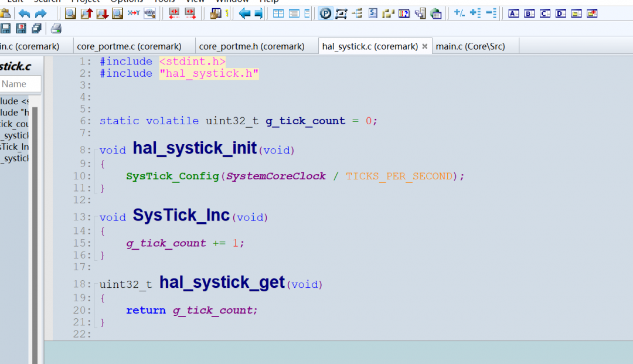Click line number 22 in gutter
The width and height of the screenshot is (633, 364).
click(x=83, y=334)
